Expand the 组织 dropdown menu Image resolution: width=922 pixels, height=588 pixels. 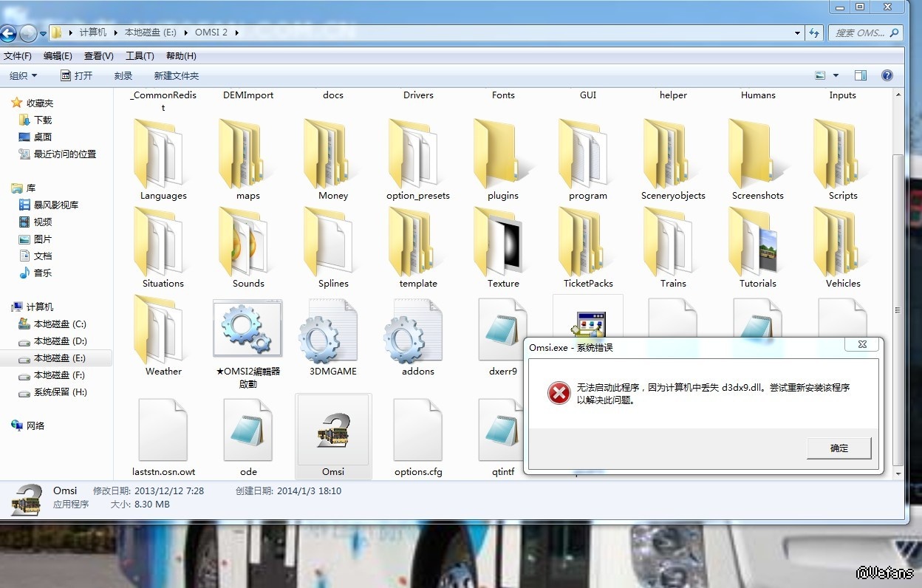[x=23, y=75]
